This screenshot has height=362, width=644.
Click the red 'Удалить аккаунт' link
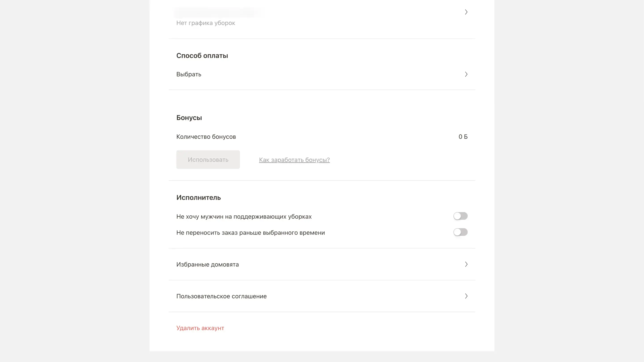[200, 328]
